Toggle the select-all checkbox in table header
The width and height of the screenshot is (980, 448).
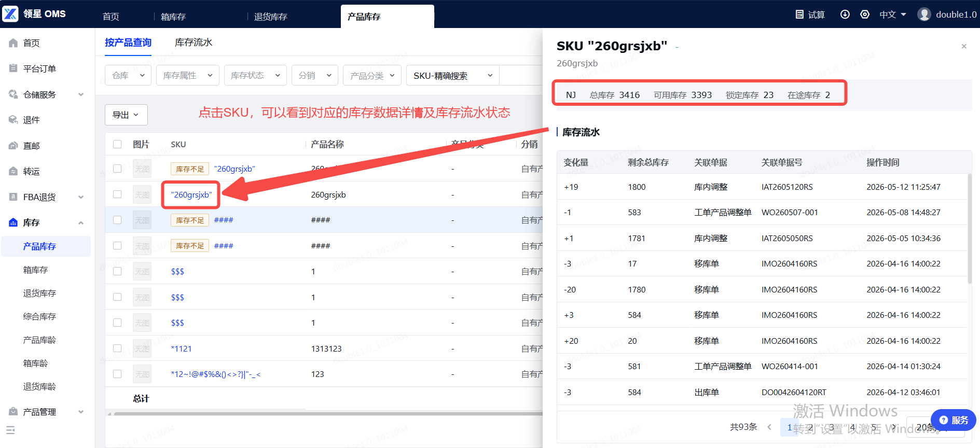point(117,144)
